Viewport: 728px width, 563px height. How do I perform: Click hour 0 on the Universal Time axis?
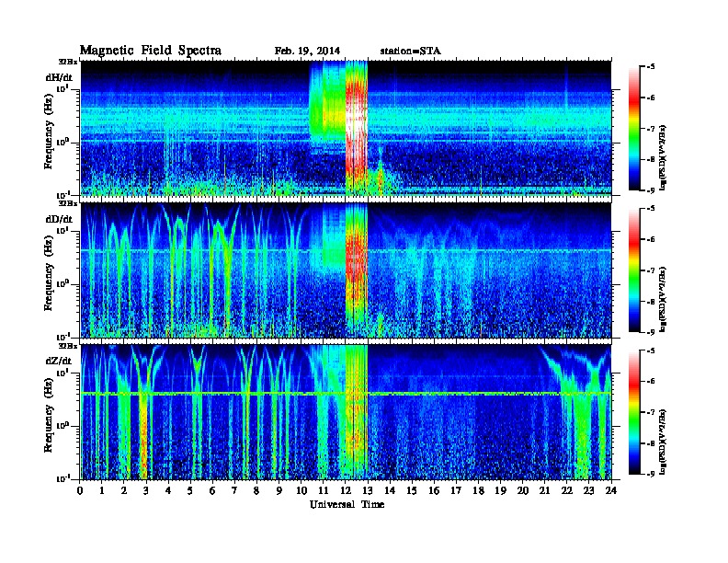[x=80, y=491]
